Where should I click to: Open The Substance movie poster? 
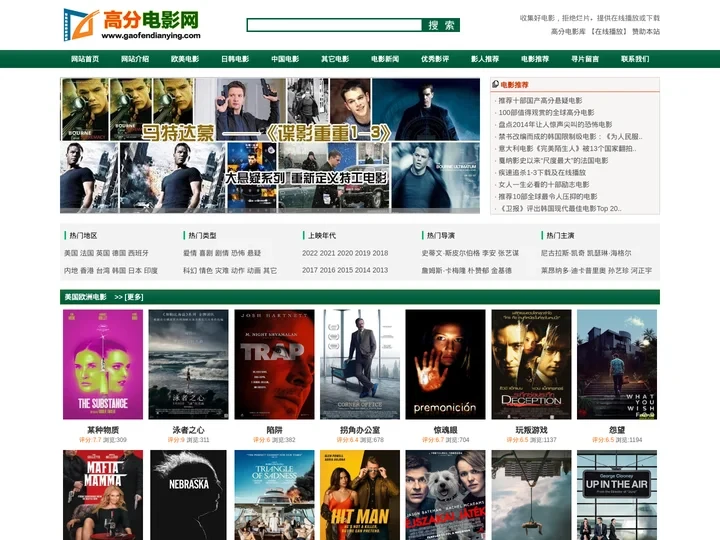coord(103,364)
